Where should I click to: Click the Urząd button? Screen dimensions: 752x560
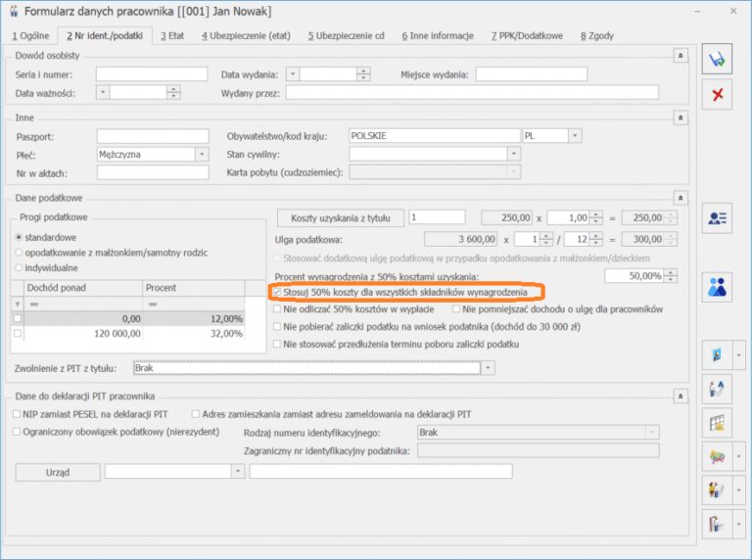(58, 472)
